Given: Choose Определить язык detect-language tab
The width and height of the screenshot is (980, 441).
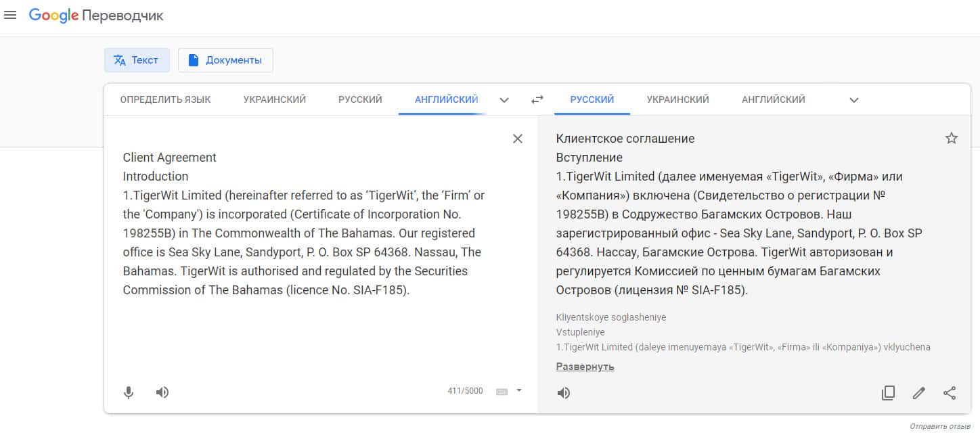Looking at the screenshot, I should coord(165,99).
